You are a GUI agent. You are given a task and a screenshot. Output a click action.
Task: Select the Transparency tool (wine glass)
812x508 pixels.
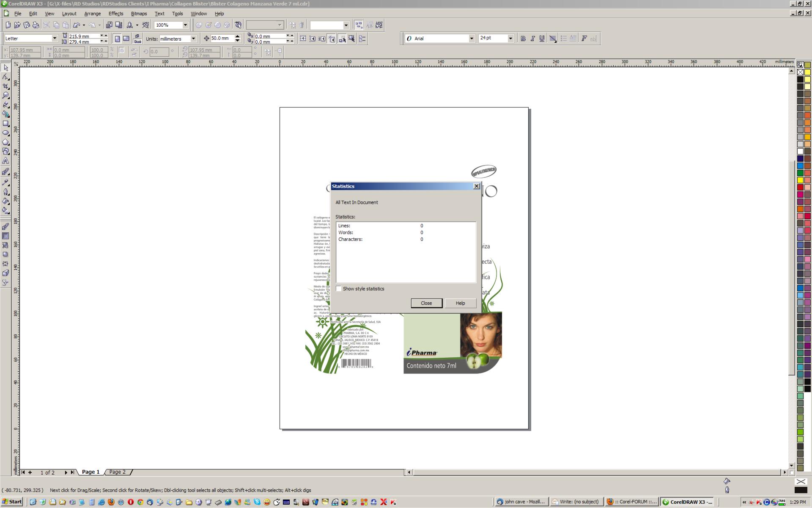(5, 282)
